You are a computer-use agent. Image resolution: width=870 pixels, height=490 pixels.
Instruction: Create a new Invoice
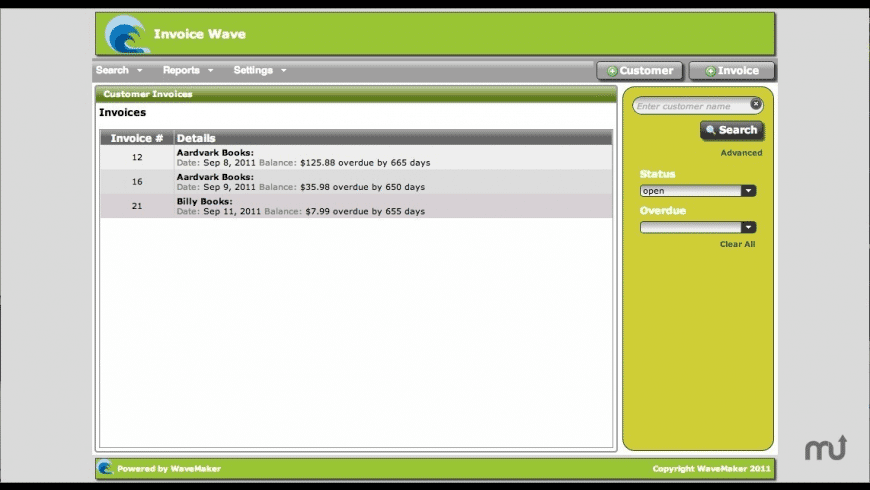click(731, 71)
